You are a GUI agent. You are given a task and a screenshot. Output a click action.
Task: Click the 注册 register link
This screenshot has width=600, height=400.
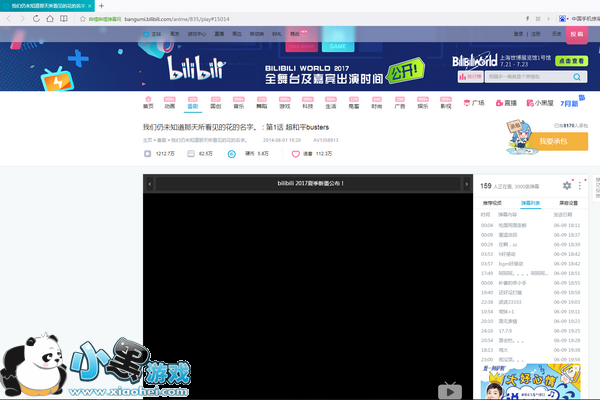coord(536,34)
